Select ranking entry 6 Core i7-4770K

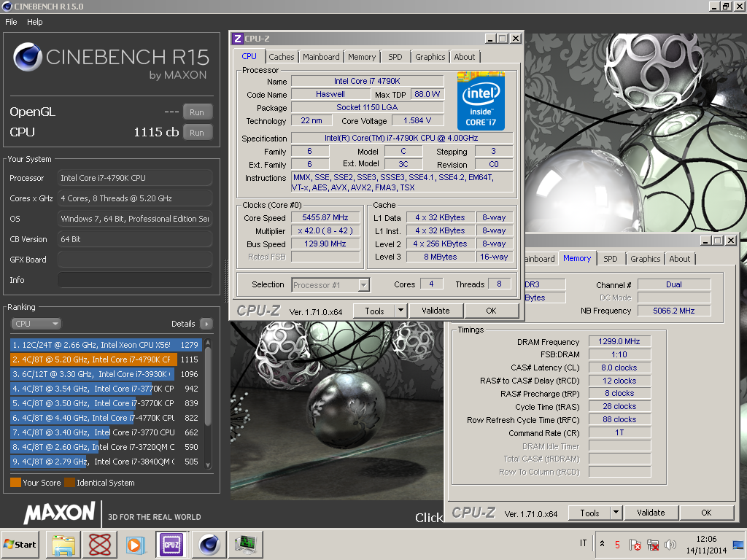point(106,418)
